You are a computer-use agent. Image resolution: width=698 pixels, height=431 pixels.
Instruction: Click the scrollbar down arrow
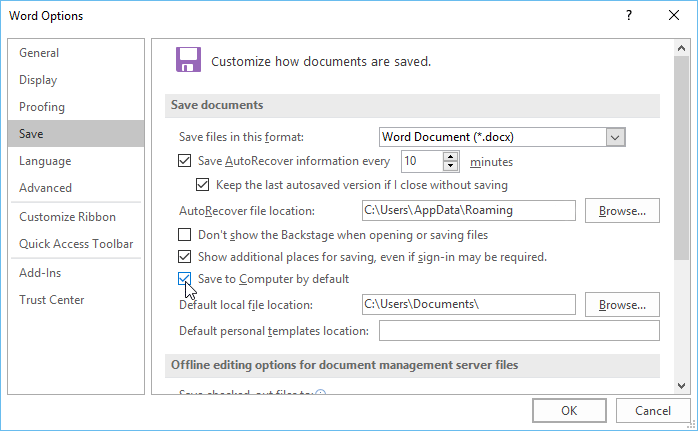(x=680, y=385)
